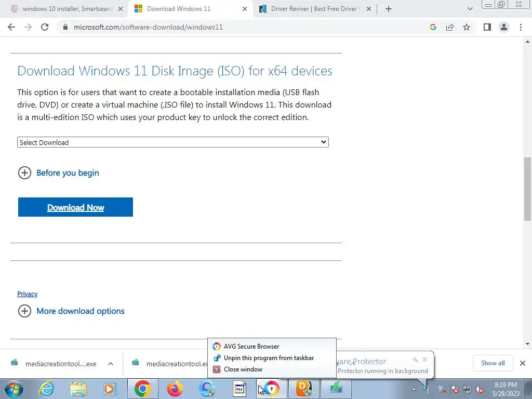This screenshot has height=399, width=532.
Task: Open Google icon in address bar
Action: (x=433, y=27)
